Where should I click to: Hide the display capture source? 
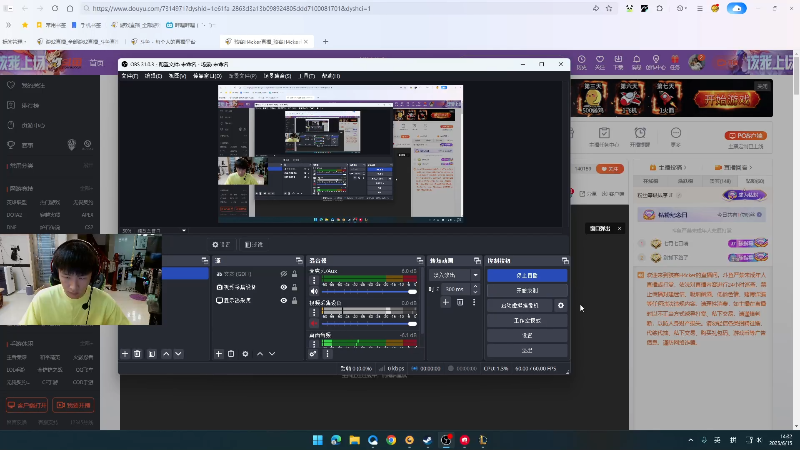(x=284, y=301)
